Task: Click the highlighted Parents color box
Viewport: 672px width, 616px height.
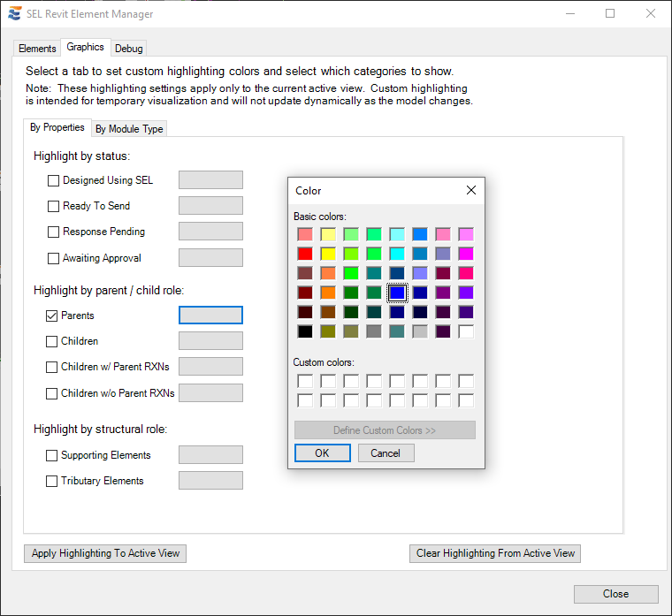Action: [210, 316]
